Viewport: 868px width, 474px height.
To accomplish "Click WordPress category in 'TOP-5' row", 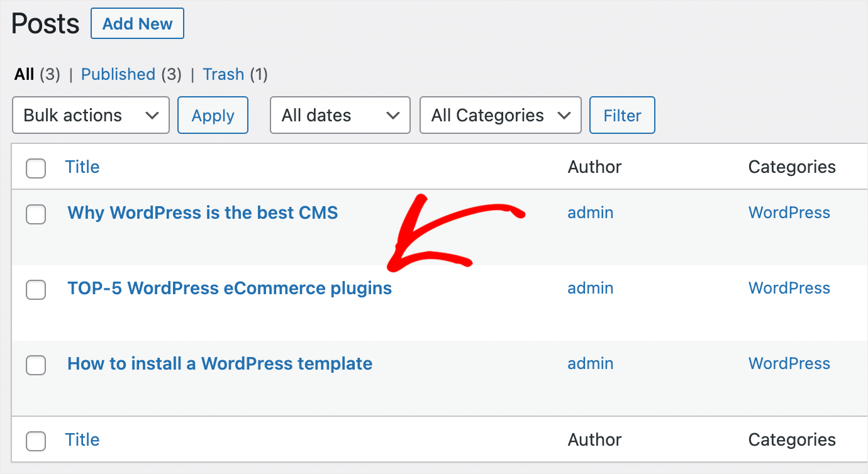I will coord(789,288).
